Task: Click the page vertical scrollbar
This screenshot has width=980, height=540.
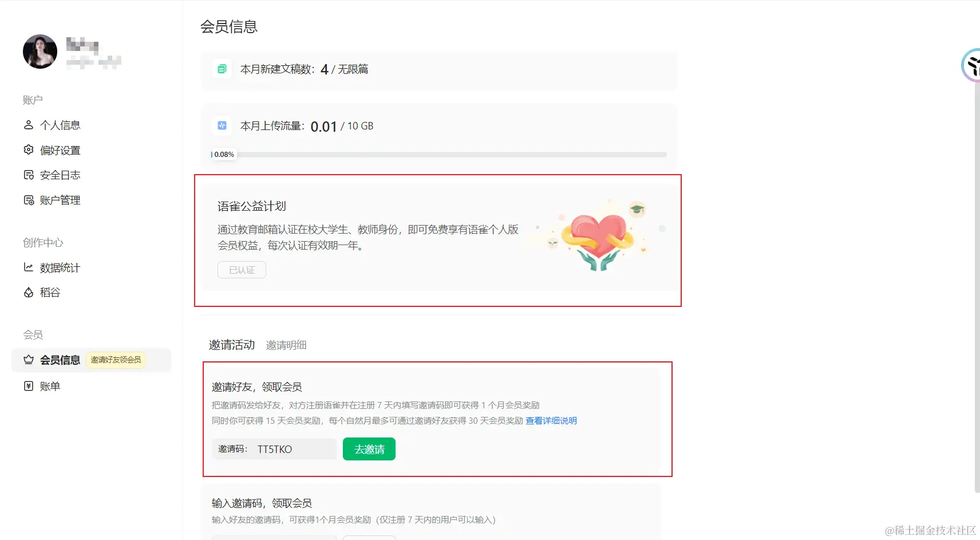Action: [x=977, y=286]
